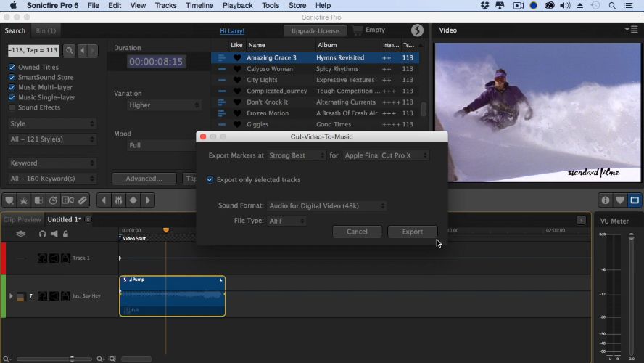Click the video camera toolbar icon
This screenshot has width=644, height=363.
tap(67, 200)
